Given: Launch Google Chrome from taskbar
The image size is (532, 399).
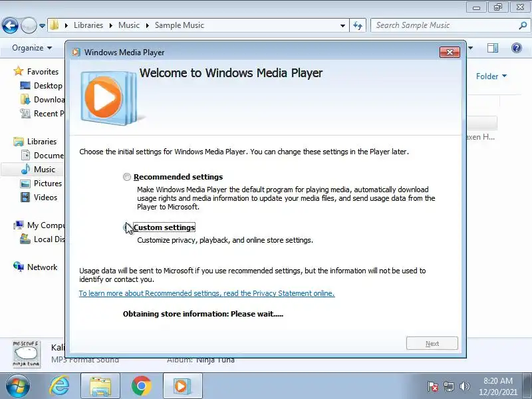Looking at the screenshot, I should click(x=141, y=386).
